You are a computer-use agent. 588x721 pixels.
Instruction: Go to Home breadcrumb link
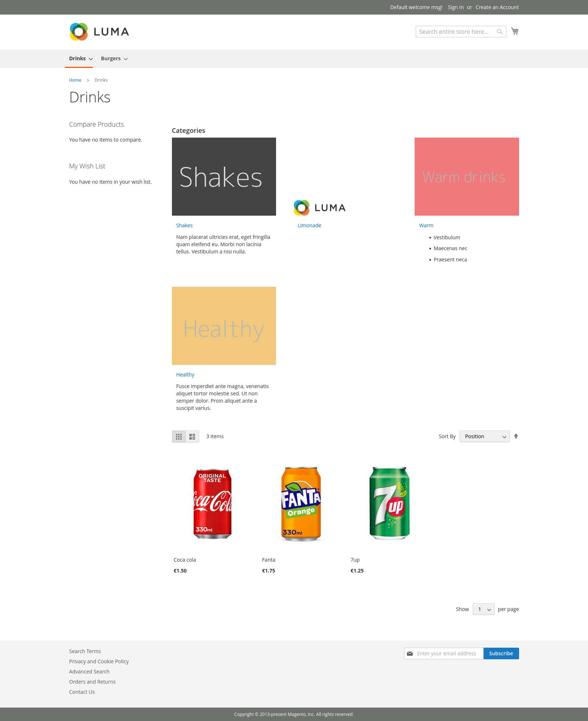click(75, 80)
